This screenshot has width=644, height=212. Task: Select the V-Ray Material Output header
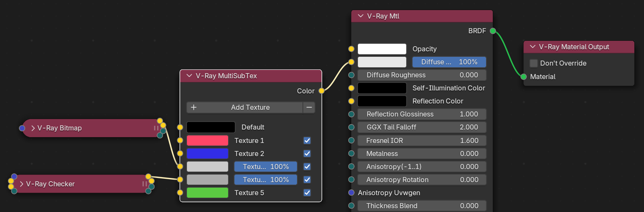tap(579, 47)
